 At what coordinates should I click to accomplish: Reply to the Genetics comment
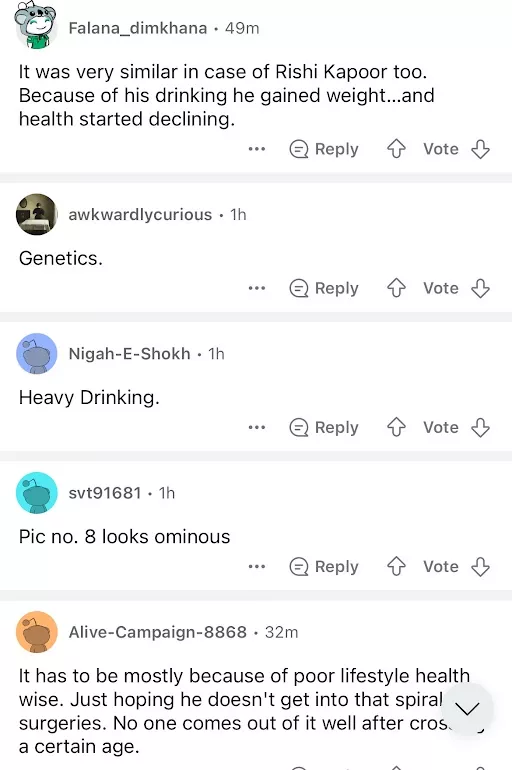point(324,288)
